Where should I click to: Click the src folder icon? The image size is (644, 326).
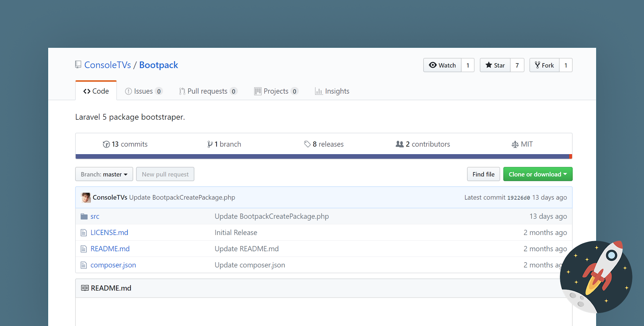(x=84, y=216)
